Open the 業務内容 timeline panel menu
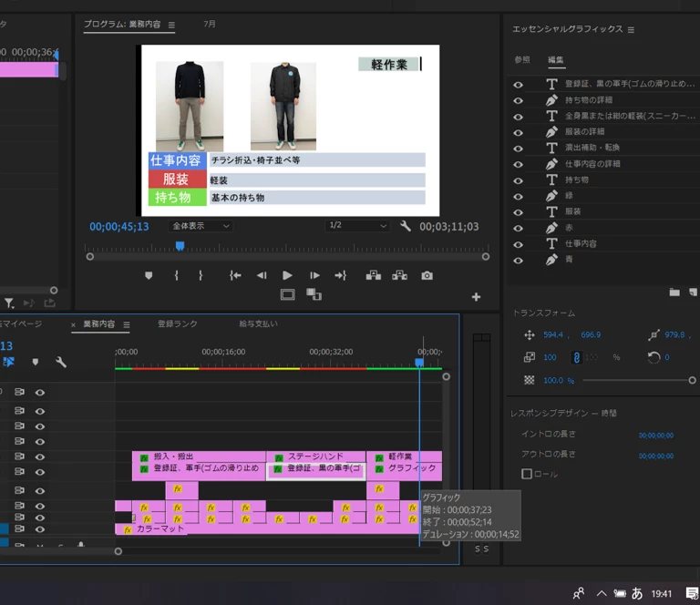Screen dimensions: 700x605 tap(127, 324)
